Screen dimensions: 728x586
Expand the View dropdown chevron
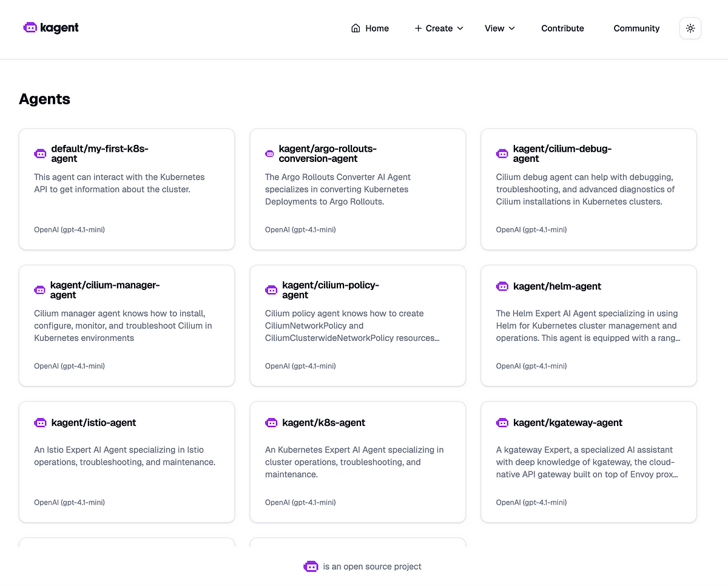(511, 28)
